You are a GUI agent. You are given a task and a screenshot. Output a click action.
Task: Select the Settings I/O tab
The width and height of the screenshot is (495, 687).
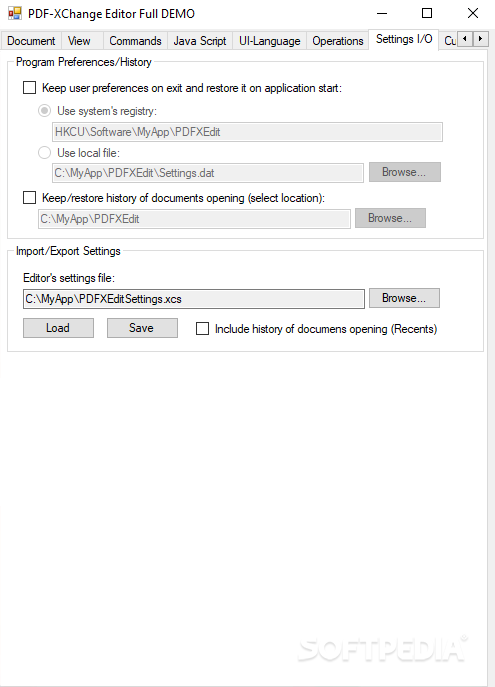404,39
